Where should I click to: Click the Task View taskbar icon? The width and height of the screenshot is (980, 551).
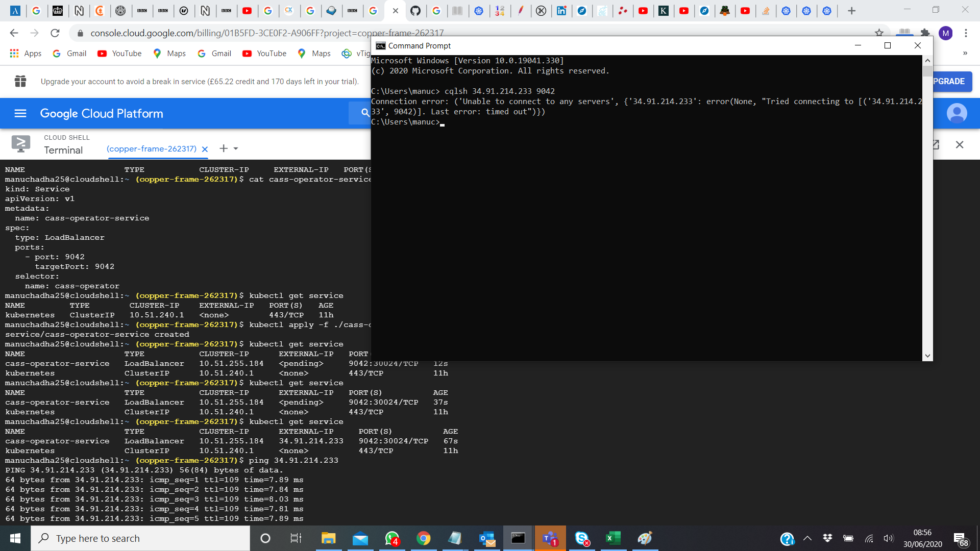pyautogui.click(x=296, y=538)
